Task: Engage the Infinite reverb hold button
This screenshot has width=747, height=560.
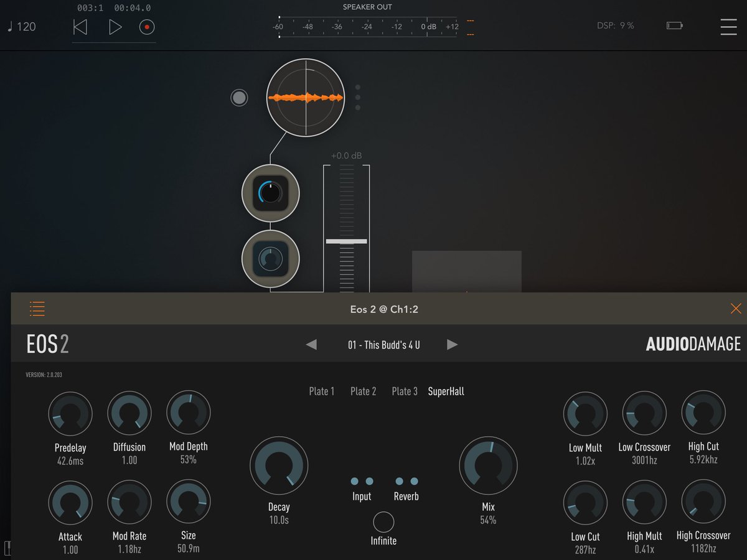Action: (x=383, y=521)
